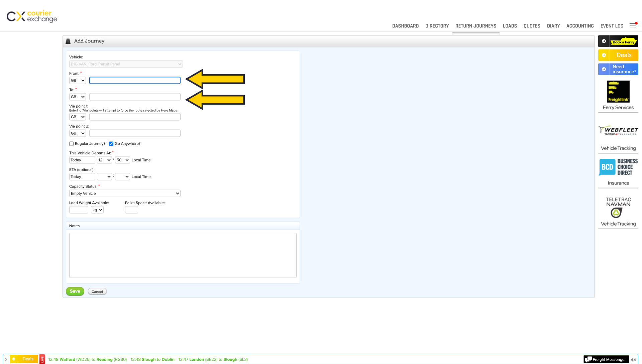Click the Notes text area
Image resolution: width=642 pixels, height=364 pixels.
[183, 255]
